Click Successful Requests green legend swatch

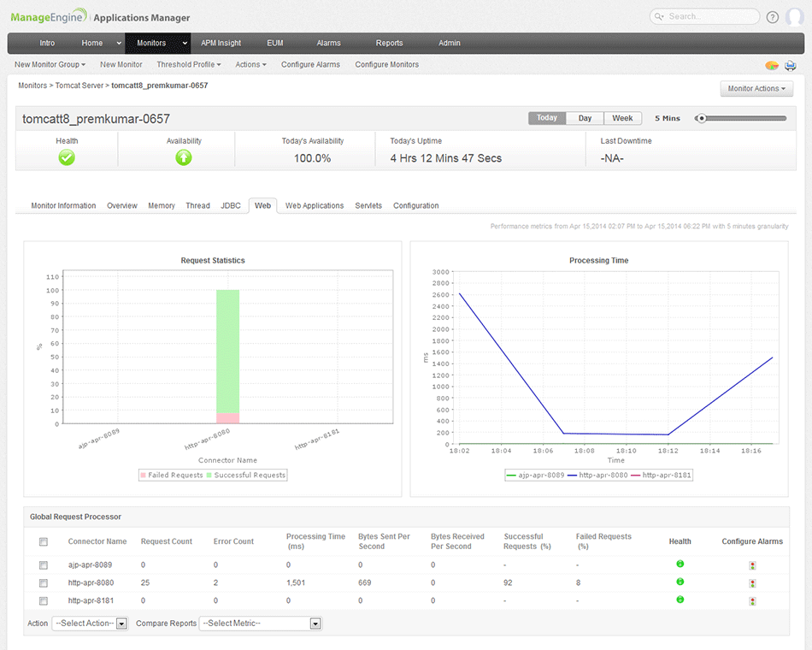click(209, 476)
